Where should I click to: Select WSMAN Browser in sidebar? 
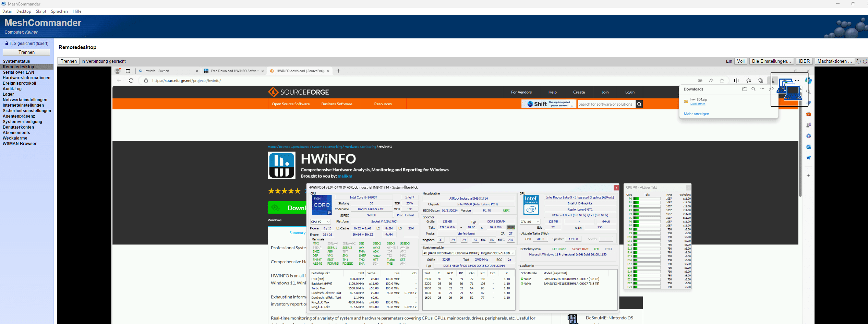click(x=20, y=144)
